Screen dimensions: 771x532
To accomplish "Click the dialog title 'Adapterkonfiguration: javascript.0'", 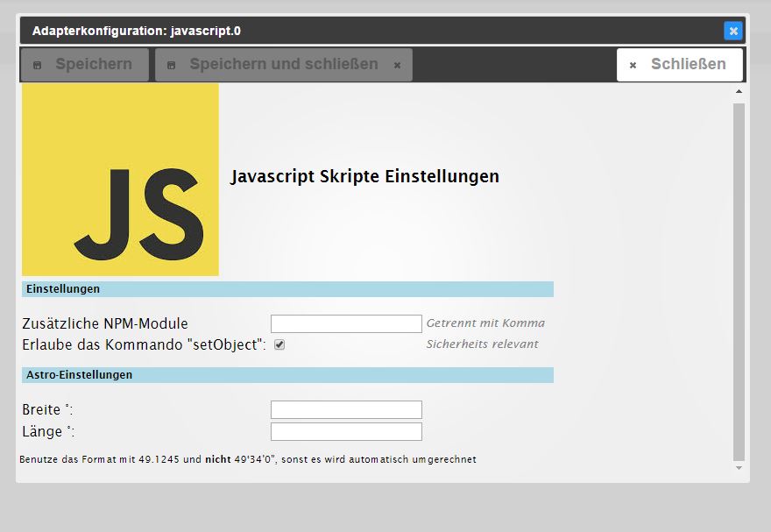I will pyautogui.click(x=137, y=31).
